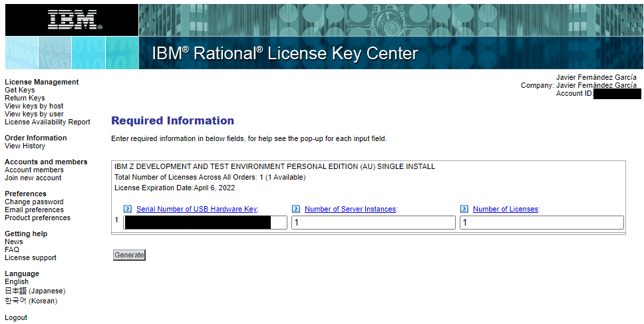Screen dimensions: 644x324
Task: Open View keys by host
Action: [34, 106]
